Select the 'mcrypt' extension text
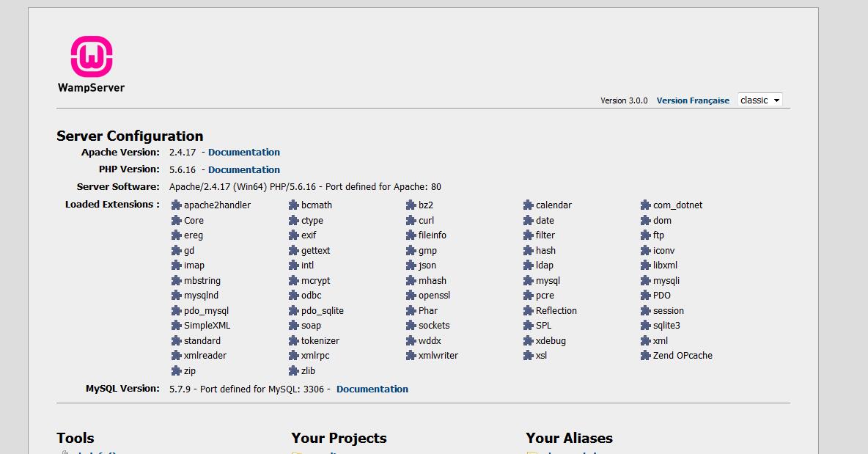868x454 pixels. (315, 281)
